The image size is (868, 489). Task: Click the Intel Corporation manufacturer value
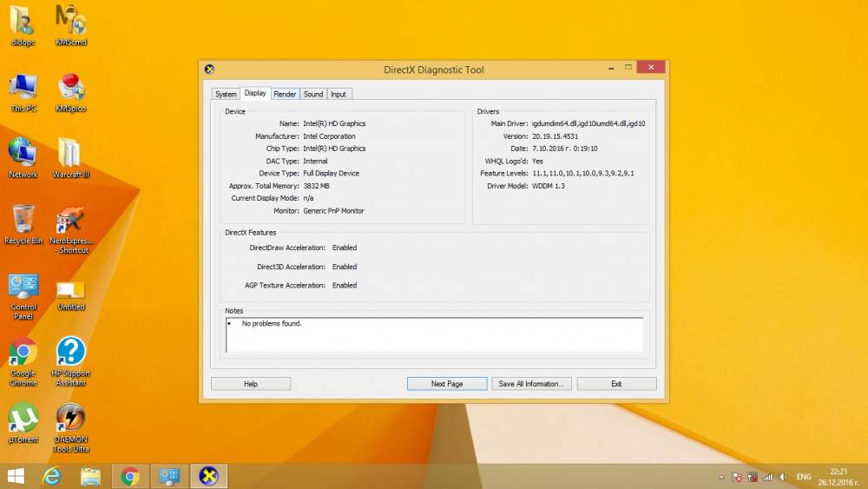click(x=329, y=136)
